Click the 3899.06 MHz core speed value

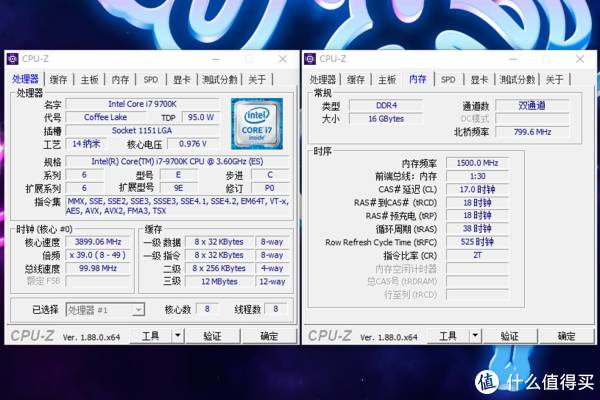click(98, 242)
